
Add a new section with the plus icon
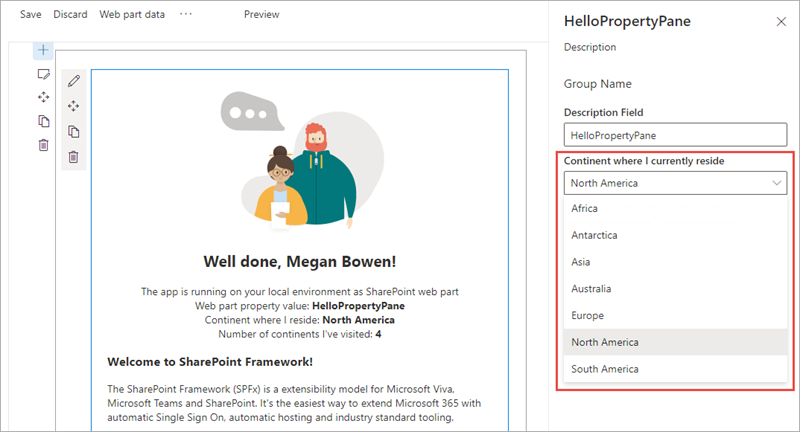(43, 50)
